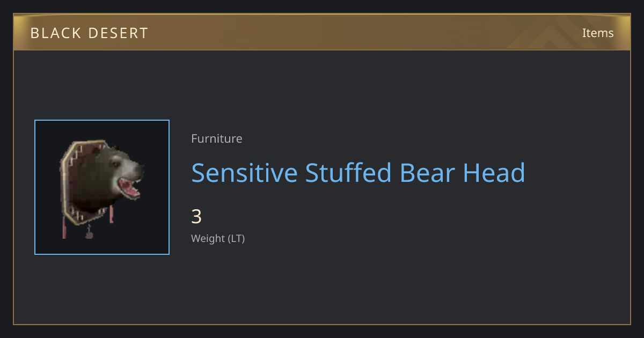Click the stuffed bear head item icon
Screen dimensions: 644x338
[x=102, y=187]
